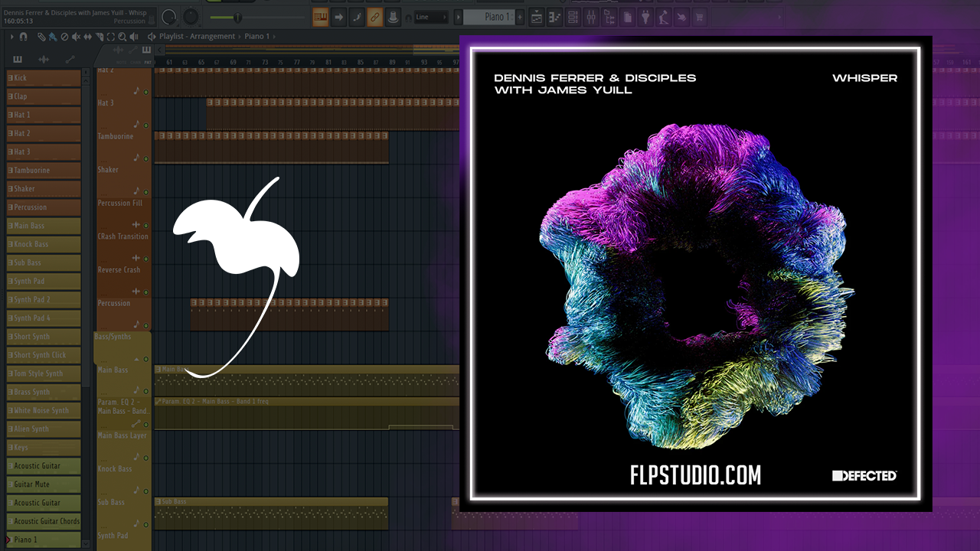Open the Playlist view from top toolbar

[x=537, y=17]
